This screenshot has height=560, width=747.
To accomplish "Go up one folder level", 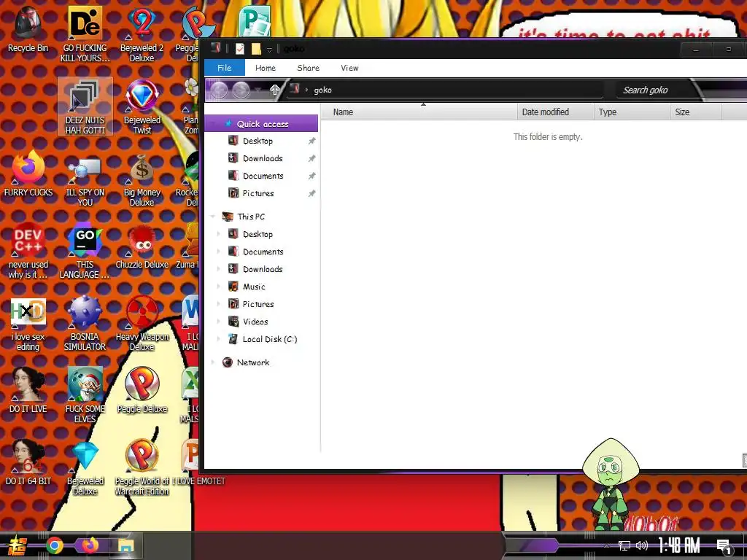I will tap(274, 90).
